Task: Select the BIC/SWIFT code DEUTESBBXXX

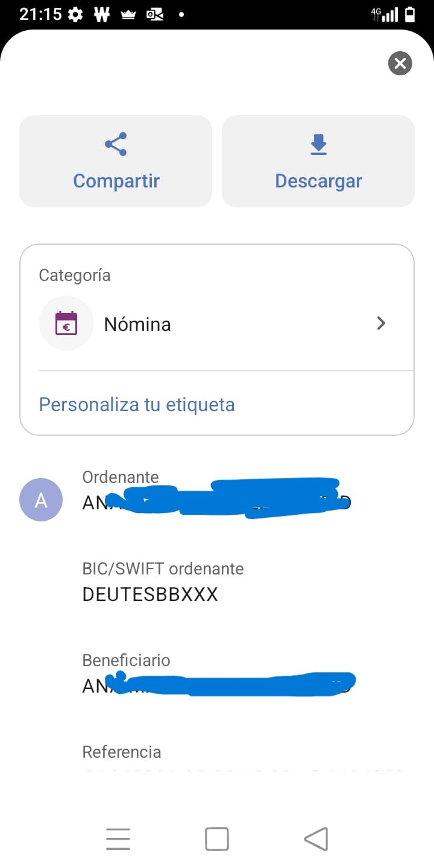Action: (x=150, y=595)
